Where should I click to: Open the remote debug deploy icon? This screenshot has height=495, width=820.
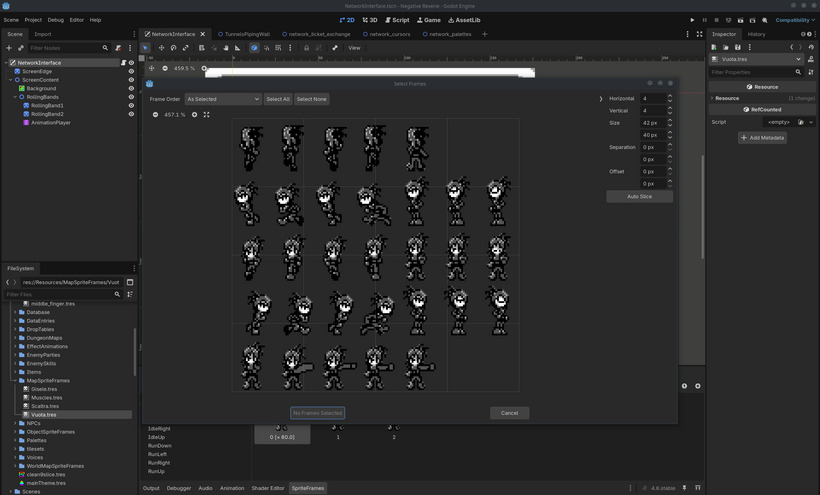tap(728, 20)
